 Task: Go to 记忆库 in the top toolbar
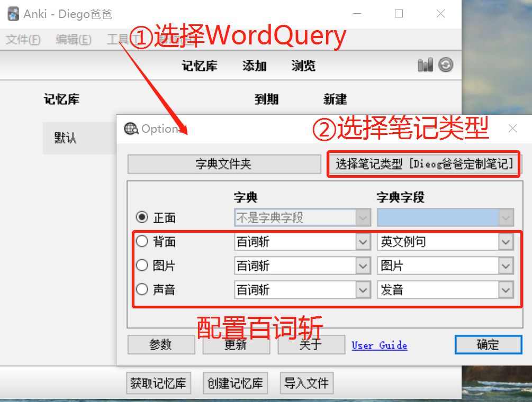200,66
